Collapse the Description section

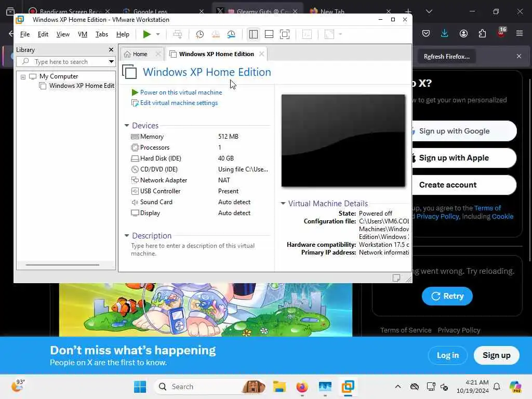[127, 235]
